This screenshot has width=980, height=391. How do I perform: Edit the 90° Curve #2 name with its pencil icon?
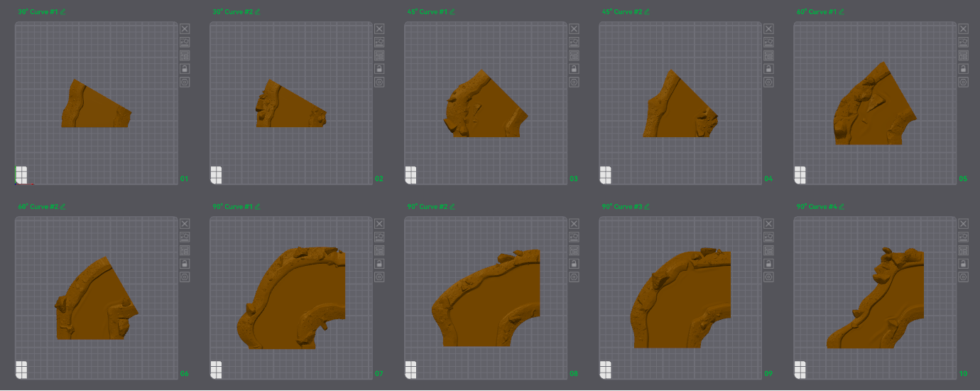point(452,206)
